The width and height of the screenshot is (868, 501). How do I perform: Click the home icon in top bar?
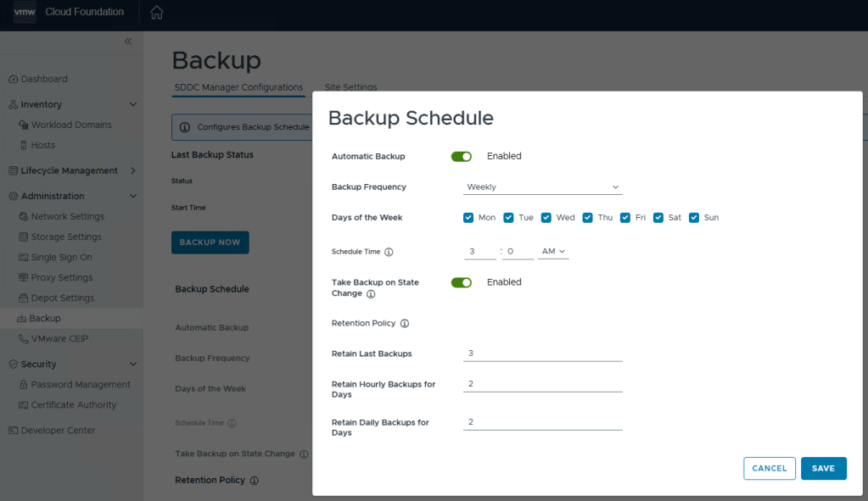[x=156, y=13]
